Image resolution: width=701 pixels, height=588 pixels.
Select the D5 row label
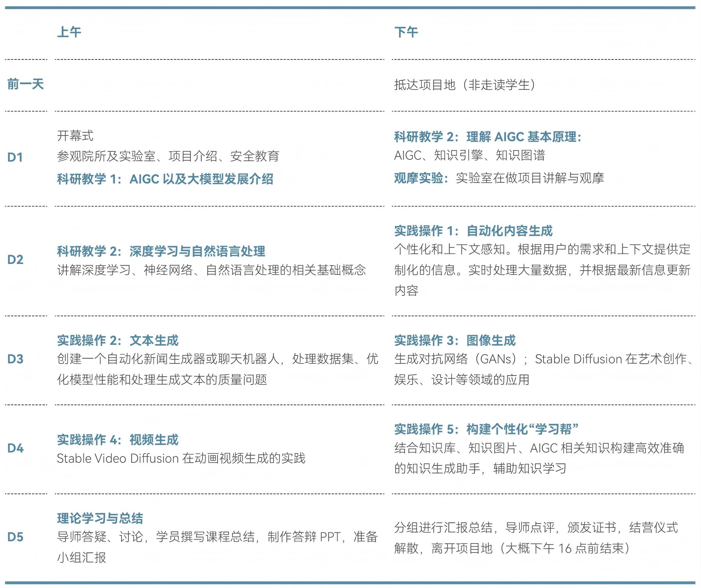click(16, 537)
